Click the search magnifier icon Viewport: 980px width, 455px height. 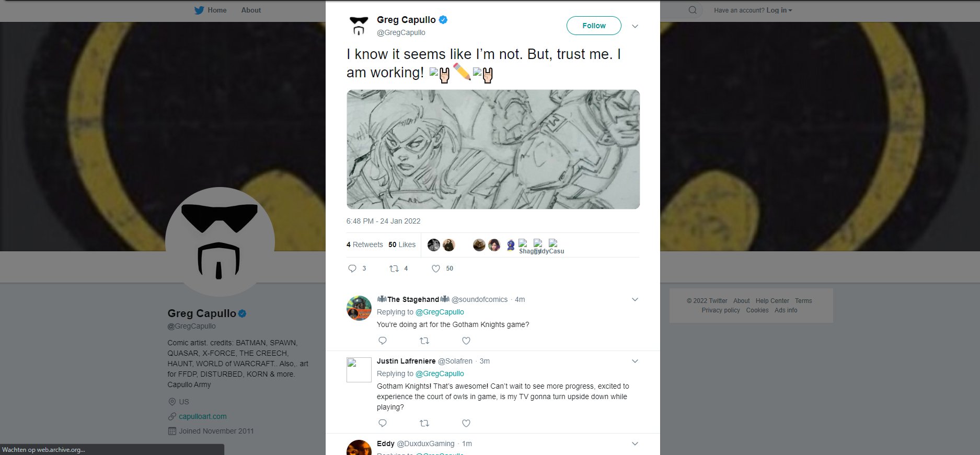coord(693,10)
